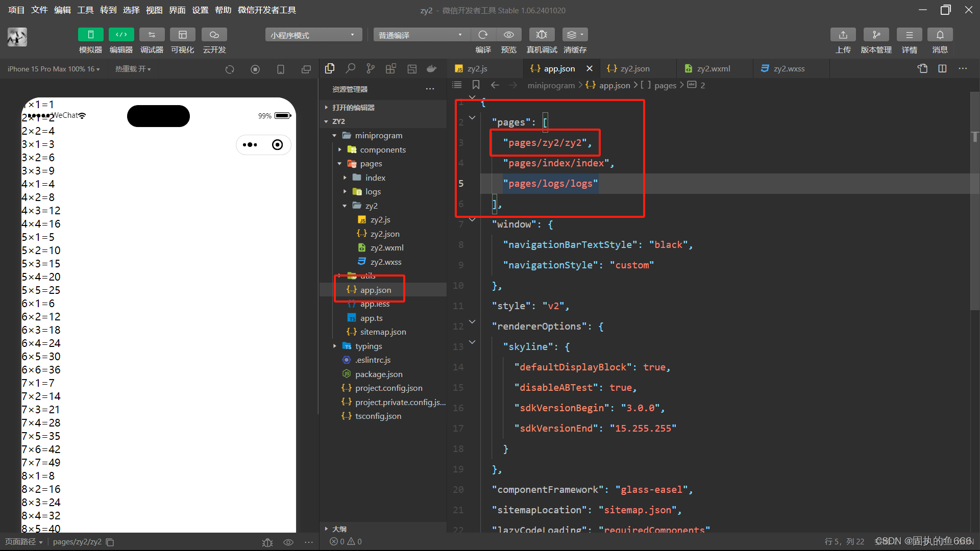Click the avatar profile picture
This screenshot has height=551, width=980.
pyautogui.click(x=17, y=37)
